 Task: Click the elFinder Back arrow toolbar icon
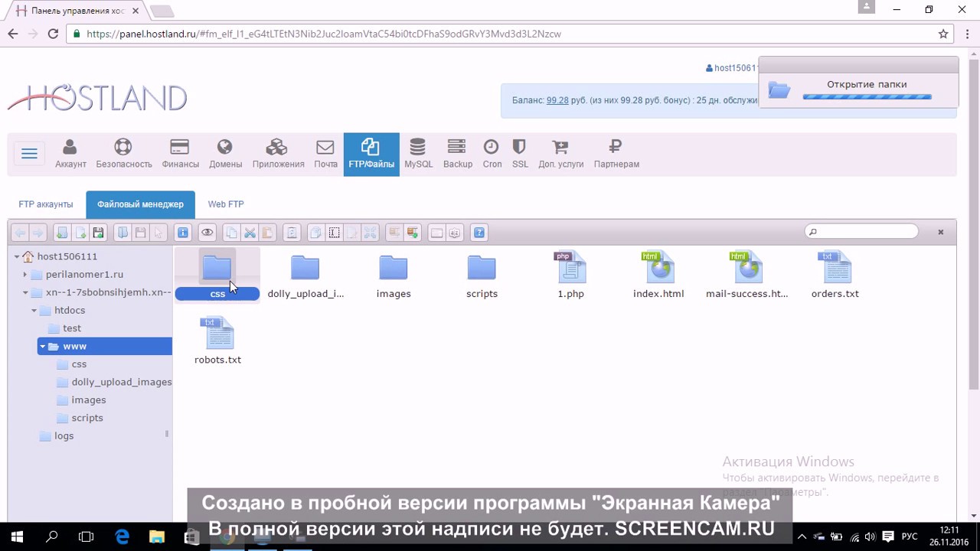click(x=21, y=233)
